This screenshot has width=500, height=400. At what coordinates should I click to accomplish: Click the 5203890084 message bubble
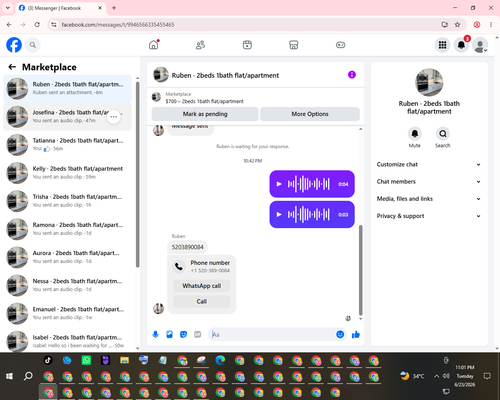tap(188, 247)
